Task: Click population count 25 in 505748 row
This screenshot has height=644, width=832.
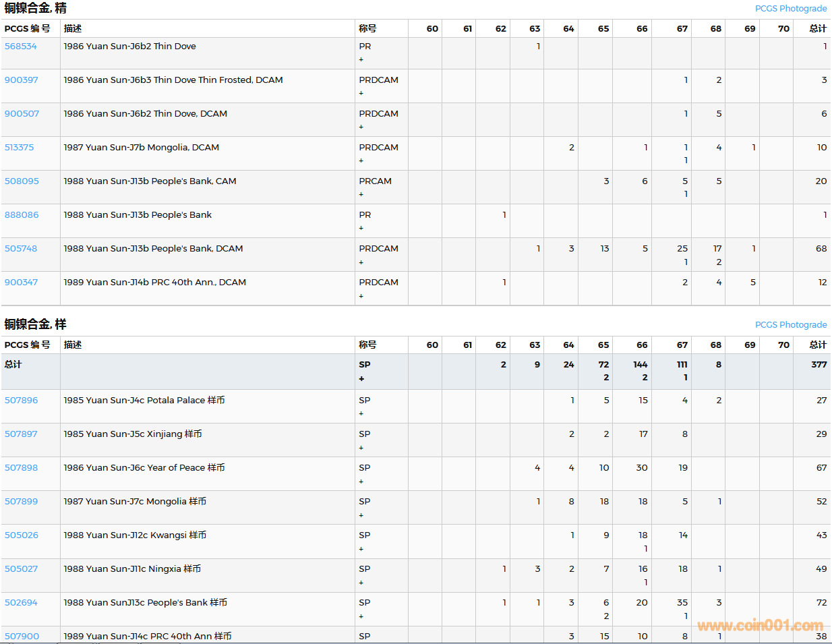Action: (682, 249)
